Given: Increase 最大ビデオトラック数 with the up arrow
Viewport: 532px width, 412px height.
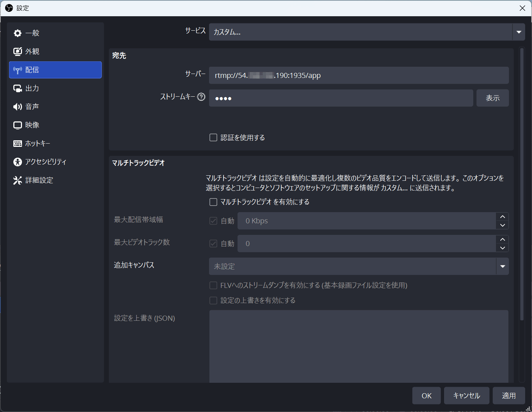Looking at the screenshot, I should click(502, 239).
